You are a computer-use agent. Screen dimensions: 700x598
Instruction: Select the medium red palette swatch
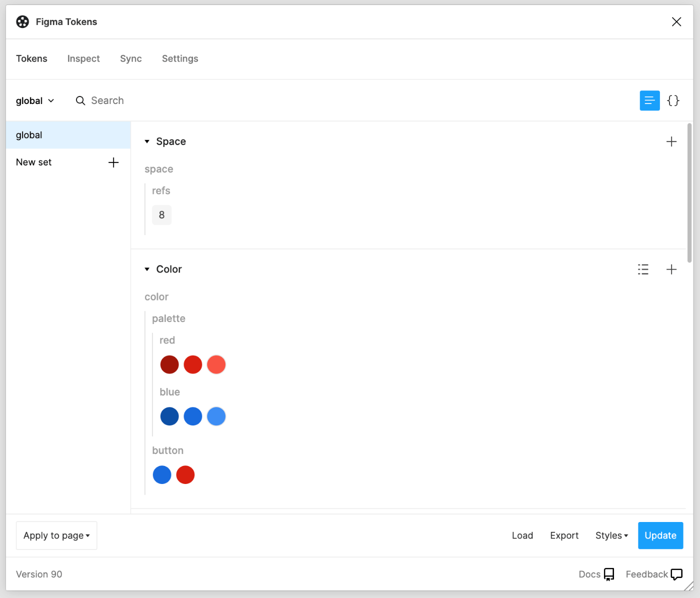pos(193,364)
